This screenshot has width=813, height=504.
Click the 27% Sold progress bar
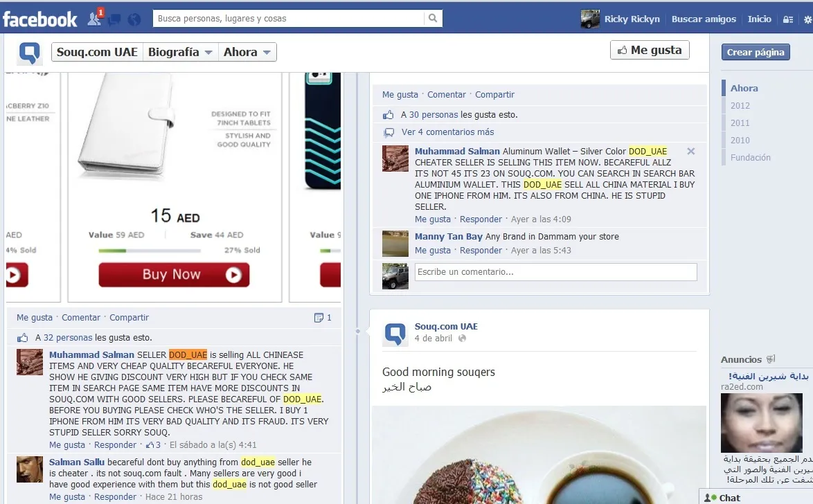pos(150,251)
